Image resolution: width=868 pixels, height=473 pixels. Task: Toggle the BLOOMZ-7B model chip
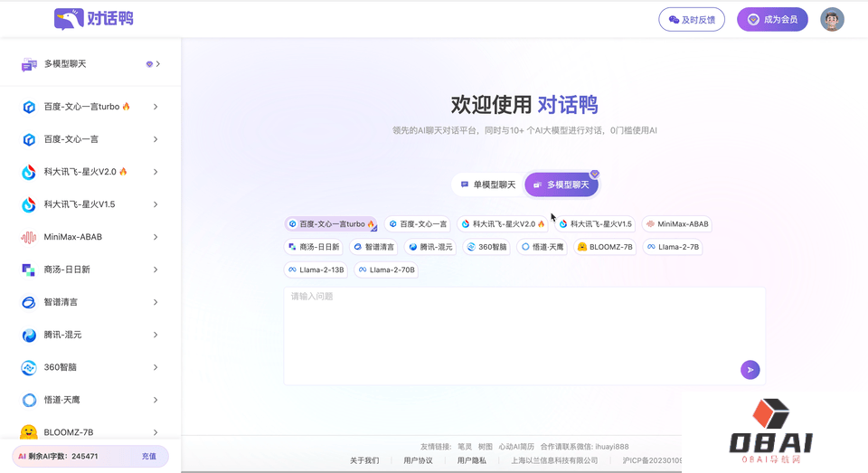pyautogui.click(x=605, y=247)
